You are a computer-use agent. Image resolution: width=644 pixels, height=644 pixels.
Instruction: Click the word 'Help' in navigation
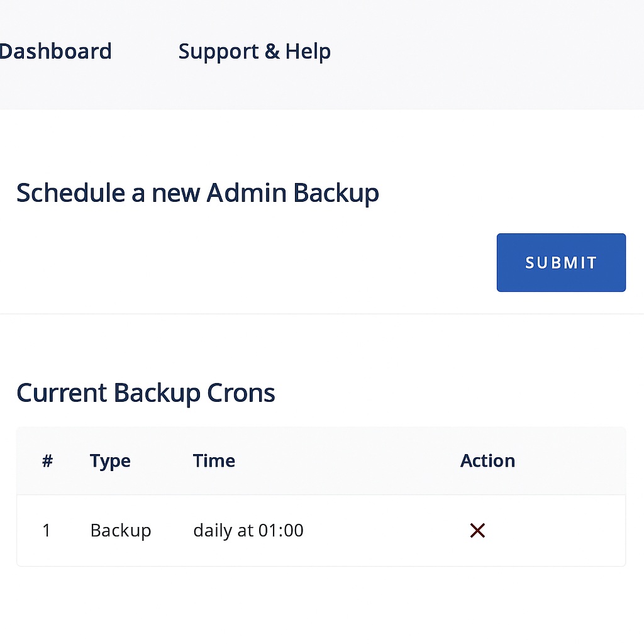coord(308,52)
